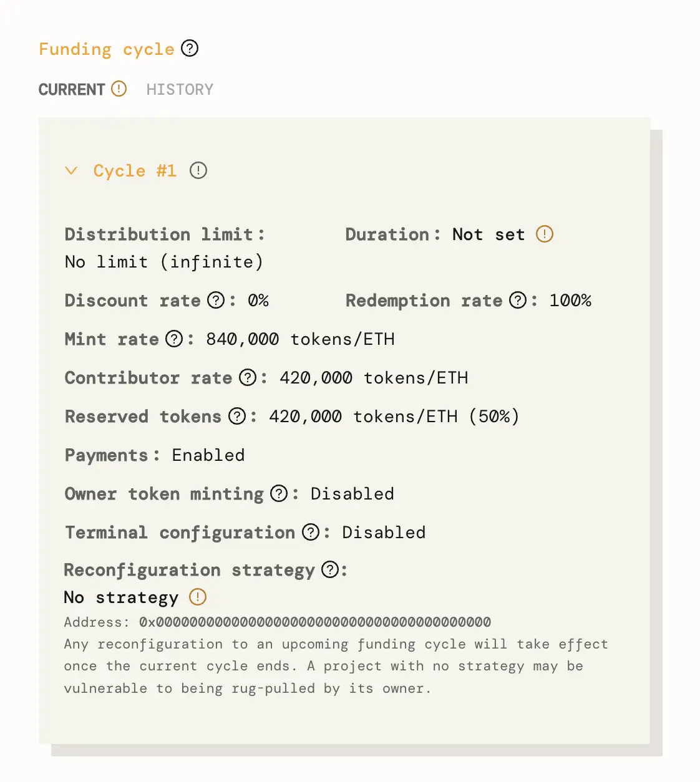Click the warning icon beside Duration Not set
This screenshot has height=782, width=700.
544,234
